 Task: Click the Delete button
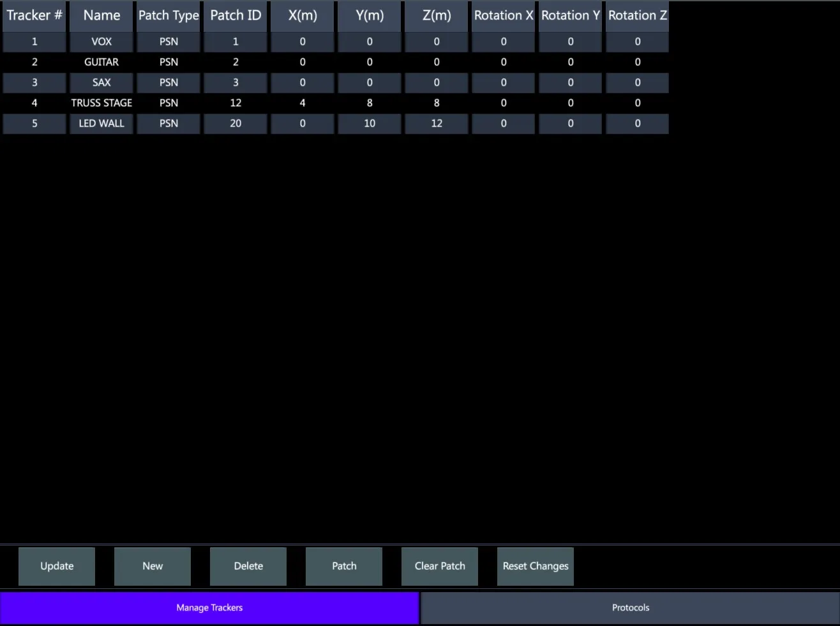(248, 566)
